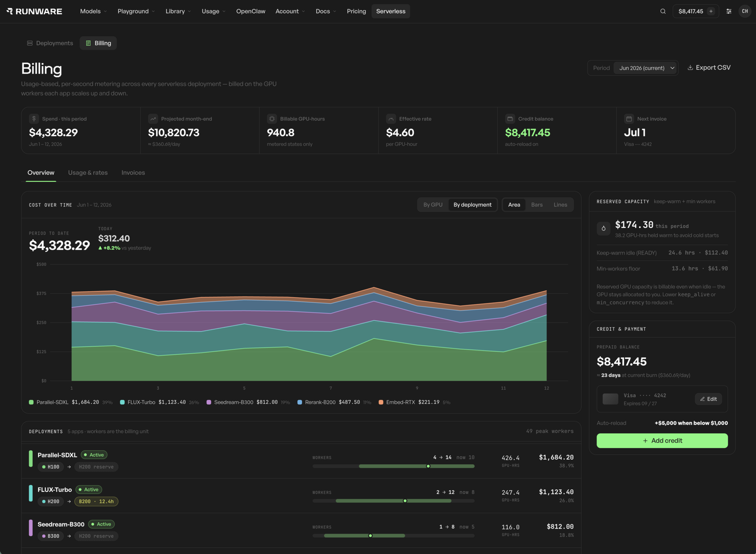
Task: Click the trend icon on Projected month-end
Action: point(153,118)
